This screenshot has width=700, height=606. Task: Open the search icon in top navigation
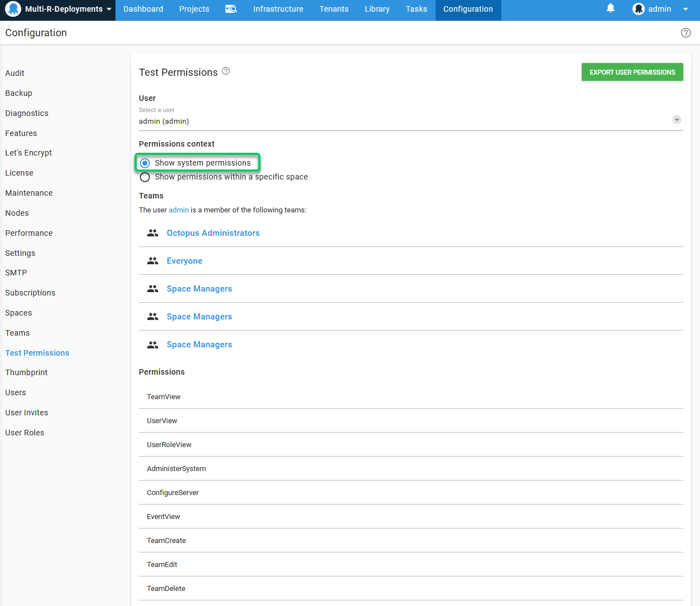click(231, 9)
